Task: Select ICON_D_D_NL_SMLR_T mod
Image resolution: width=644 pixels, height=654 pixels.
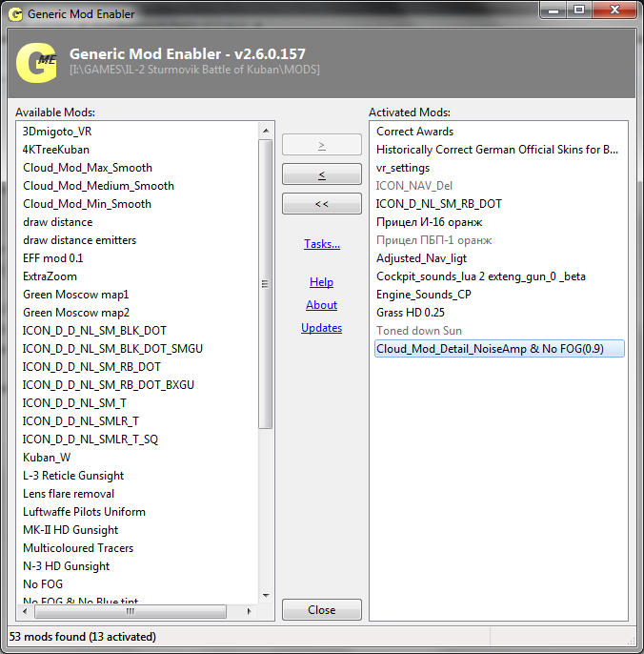Action: 80,421
